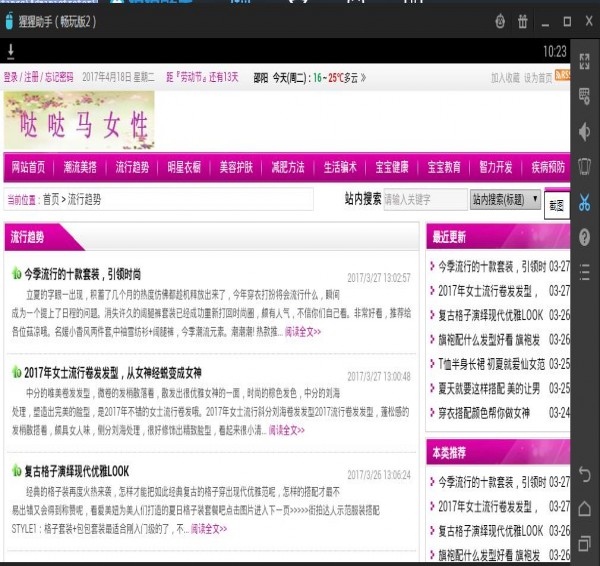
Task: Open 复古格子演绎现代优雅LOOK in 最近更新 list
Action: click(x=491, y=315)
